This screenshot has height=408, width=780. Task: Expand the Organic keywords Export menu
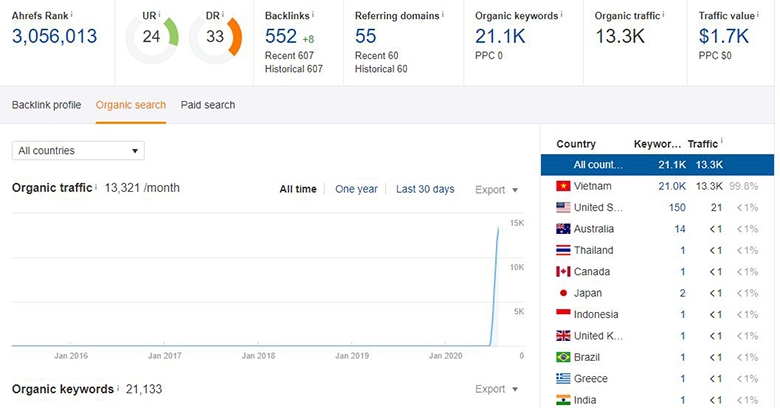[x=496, y=389]
